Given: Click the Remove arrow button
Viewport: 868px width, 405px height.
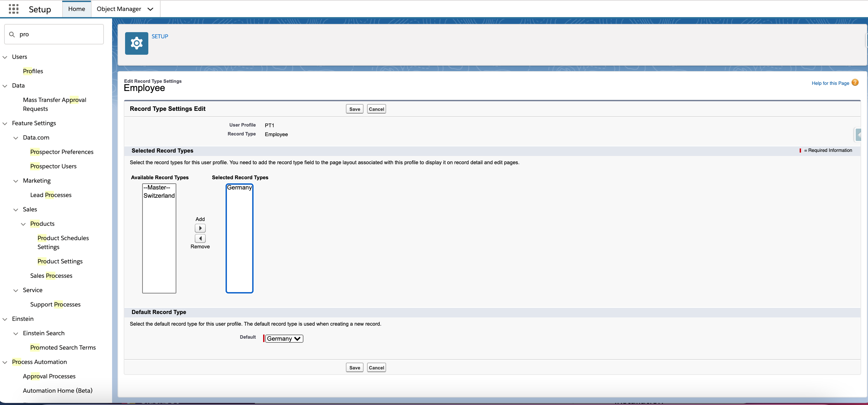Looking at the screenshot, I should 200,238.
